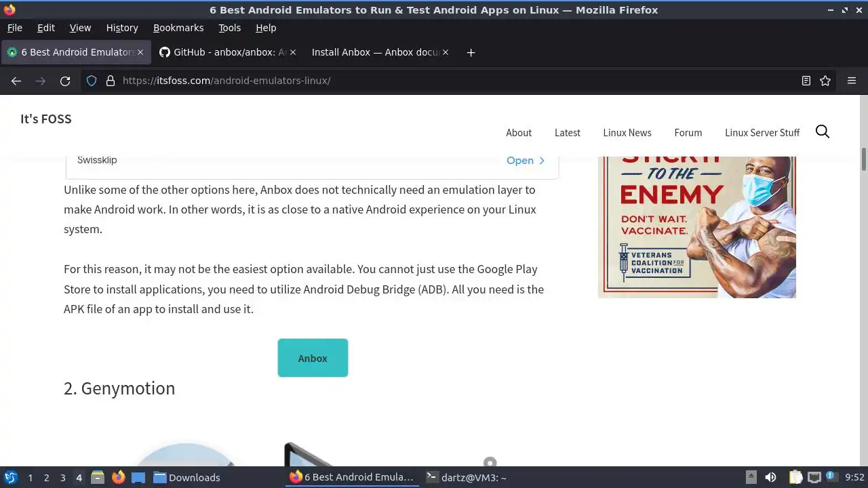
Task: Switch to workspace 3
Action: click(62, 478)
